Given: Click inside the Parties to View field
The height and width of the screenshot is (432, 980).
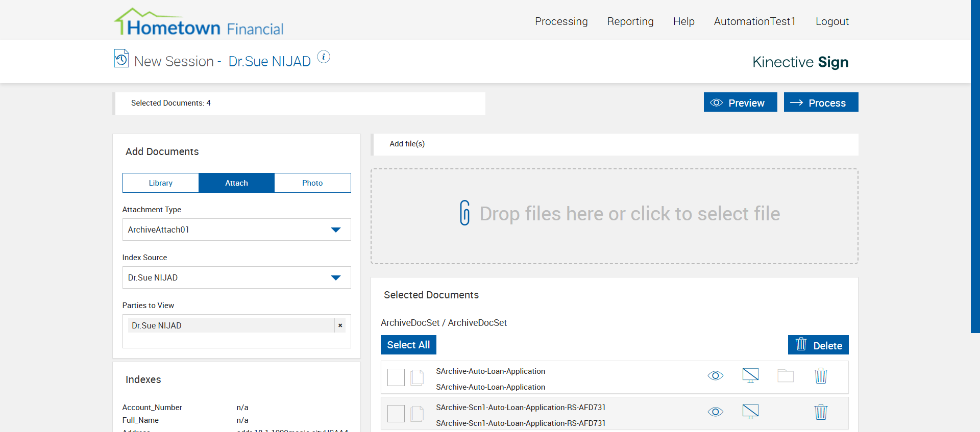Looking at the screenshot, I should click(237, 331).
